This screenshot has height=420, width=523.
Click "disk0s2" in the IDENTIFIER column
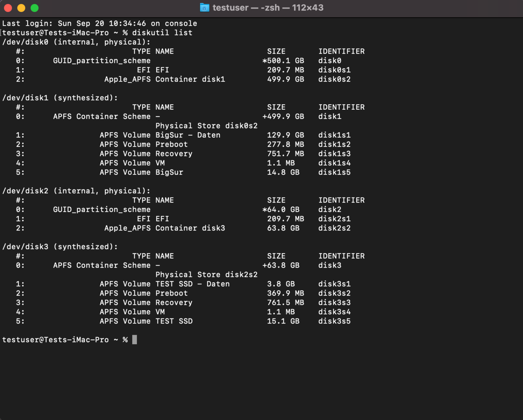[334, 79]
